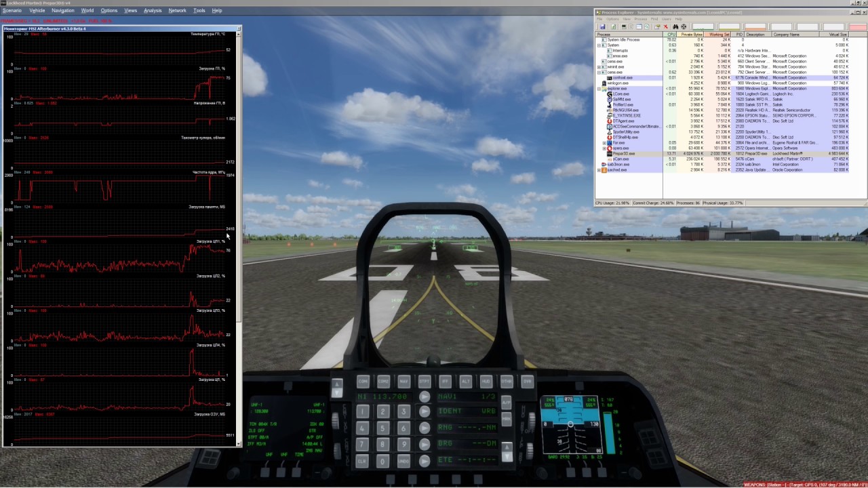Image resolution: width=868 pixels, height=488 pixels.
Task: Click HUD brightness knob right of keypad
Action: coord(532,421)
